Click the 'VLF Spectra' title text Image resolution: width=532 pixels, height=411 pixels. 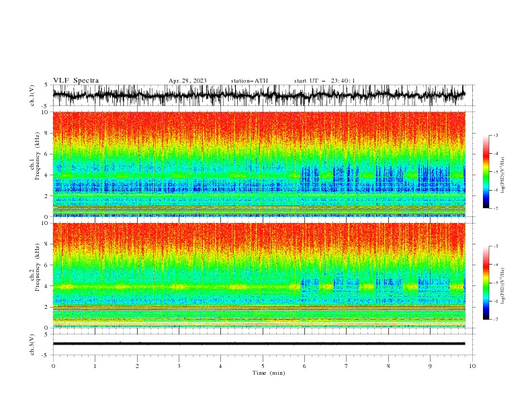click(x=76, y=81)
